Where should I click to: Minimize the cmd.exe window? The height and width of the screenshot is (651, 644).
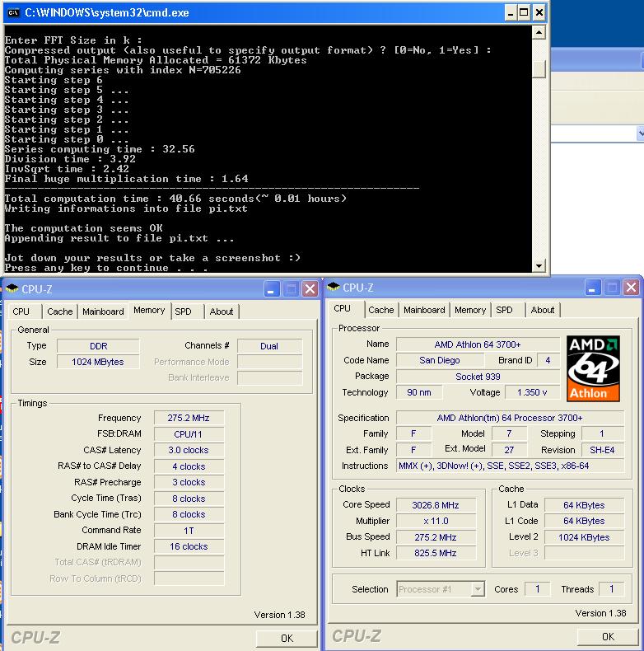click(511, 13)
